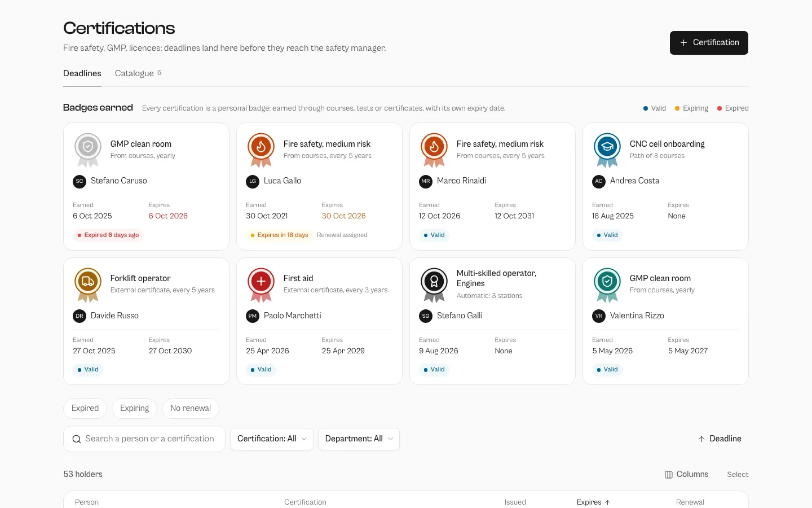
Task: Click the SC avatar for Stefano Caruso
Action: [80, 181]
